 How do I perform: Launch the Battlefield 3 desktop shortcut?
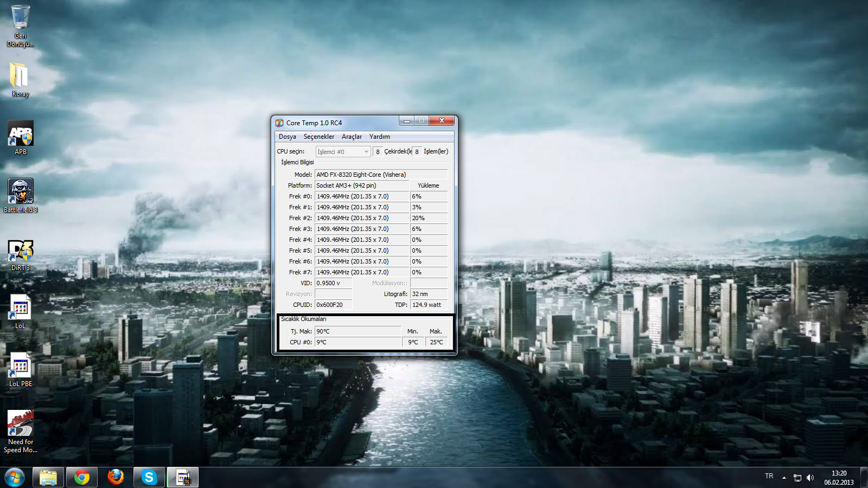pos(21,196)
